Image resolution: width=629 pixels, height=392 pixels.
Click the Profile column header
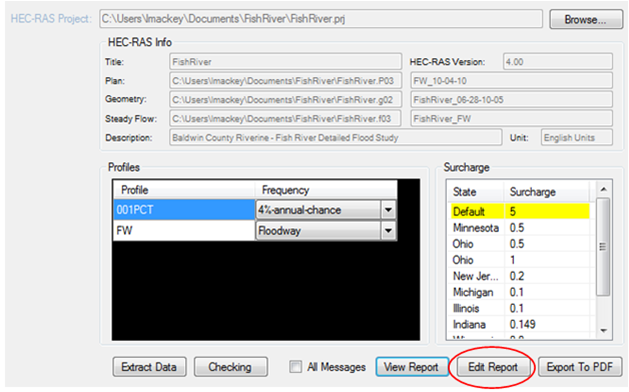click(x=184, y=190)
